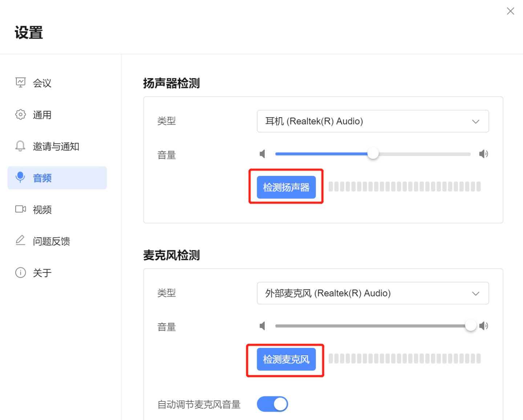Open the 通用 general settings gear icon
Image resolution: width=523 pixels, height=420 pixels.
20,114
